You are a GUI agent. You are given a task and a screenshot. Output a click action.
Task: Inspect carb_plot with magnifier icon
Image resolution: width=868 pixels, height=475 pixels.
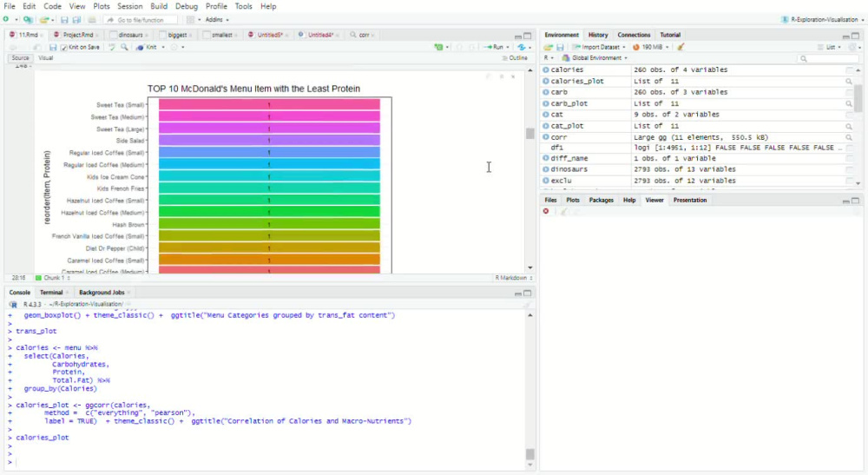(849, 103)
